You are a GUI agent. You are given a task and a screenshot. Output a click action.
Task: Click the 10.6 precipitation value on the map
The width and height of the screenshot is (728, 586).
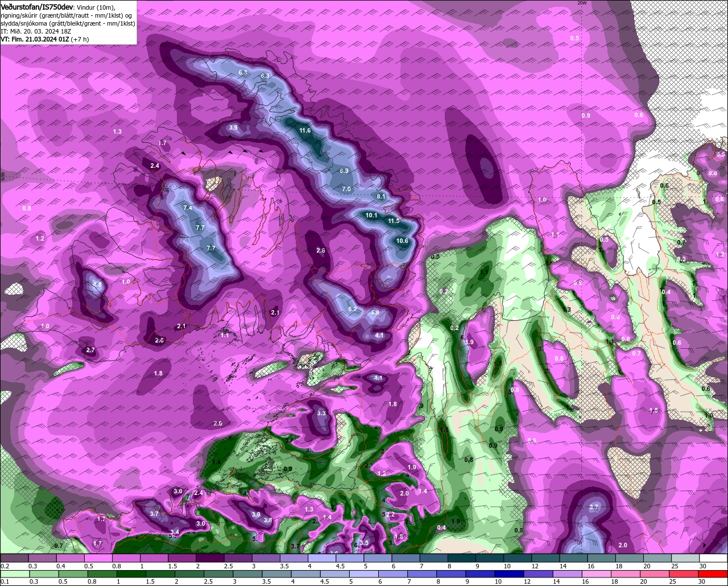click(x=402, y=241)
